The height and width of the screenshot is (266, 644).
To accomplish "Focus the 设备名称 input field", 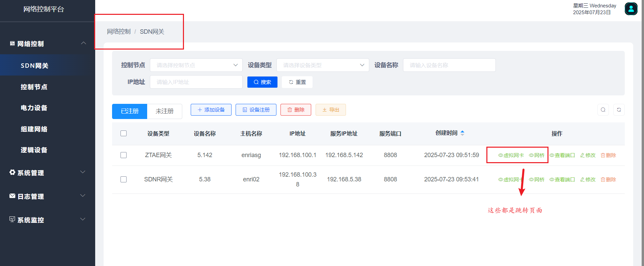I will tap(449, 65).
